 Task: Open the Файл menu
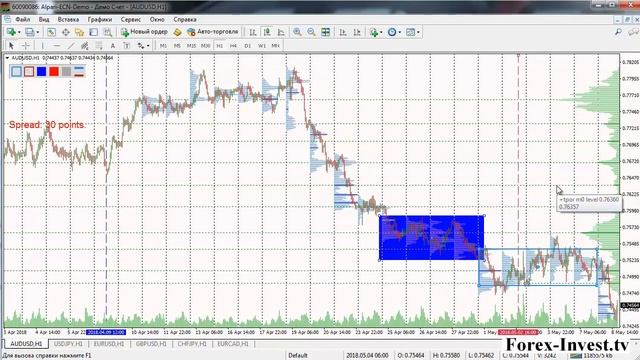coord(23,19)
